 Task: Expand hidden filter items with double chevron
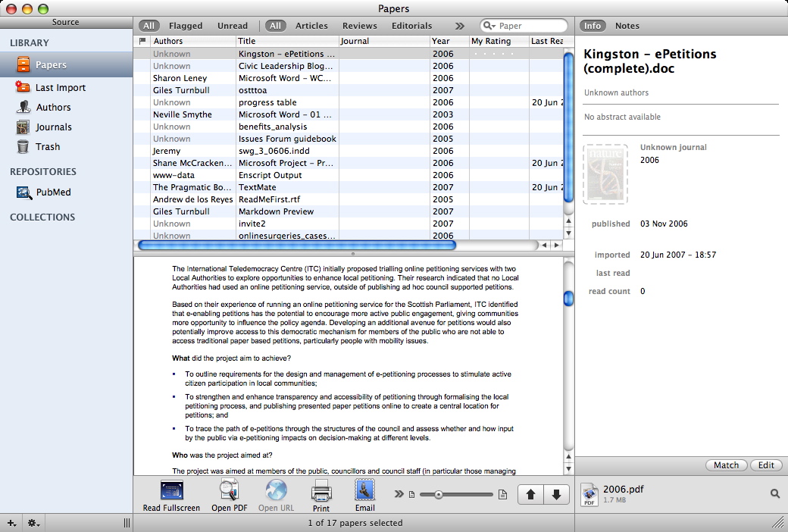pyautogui.click(x=459, y=26)
